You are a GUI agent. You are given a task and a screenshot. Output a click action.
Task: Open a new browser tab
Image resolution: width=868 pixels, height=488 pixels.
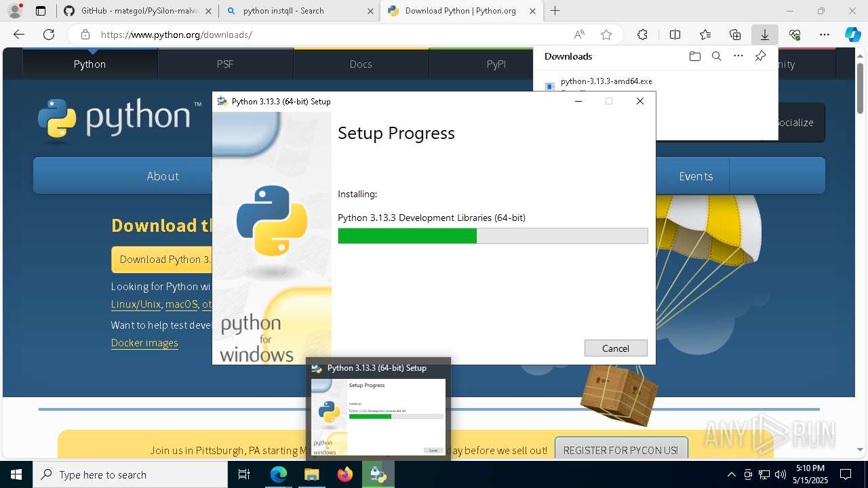tap(555, 11)
